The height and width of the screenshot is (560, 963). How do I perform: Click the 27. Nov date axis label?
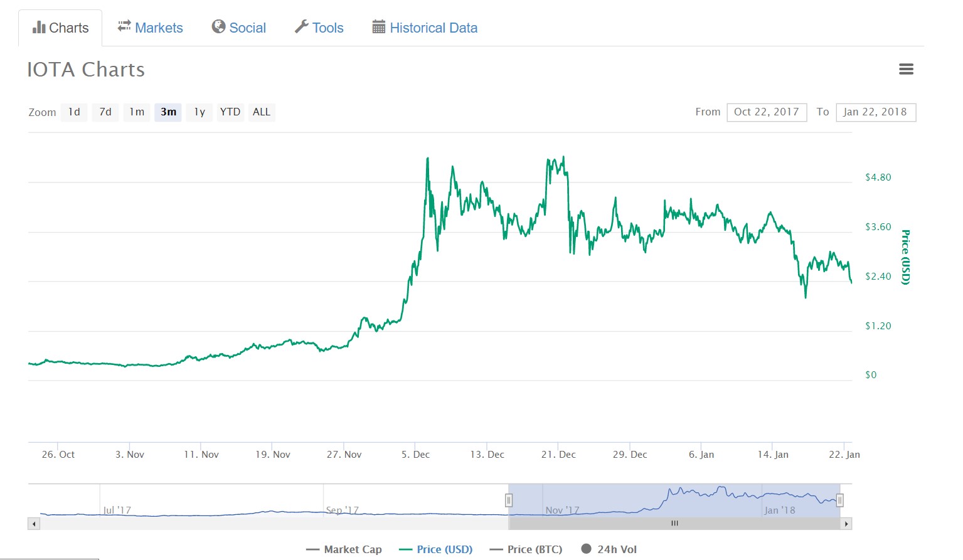344,455
